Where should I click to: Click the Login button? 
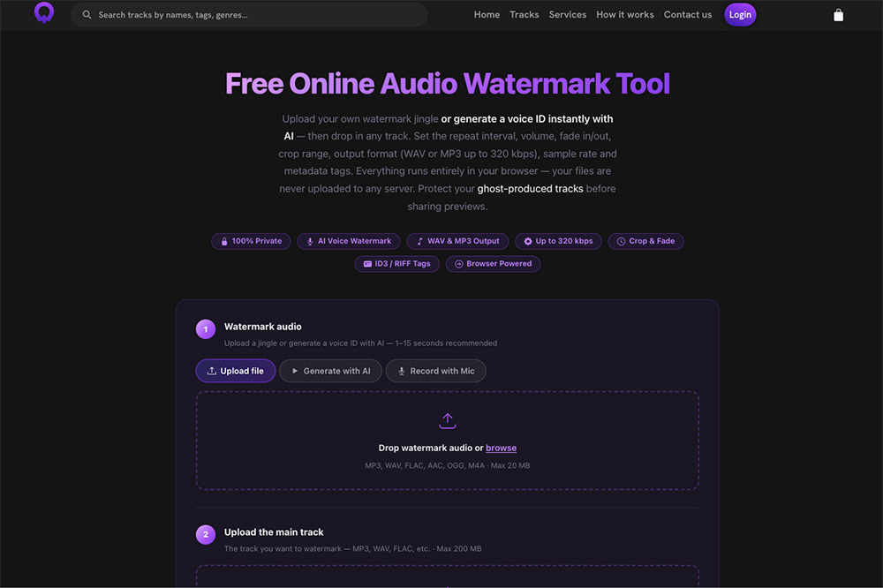click(740, 14)
